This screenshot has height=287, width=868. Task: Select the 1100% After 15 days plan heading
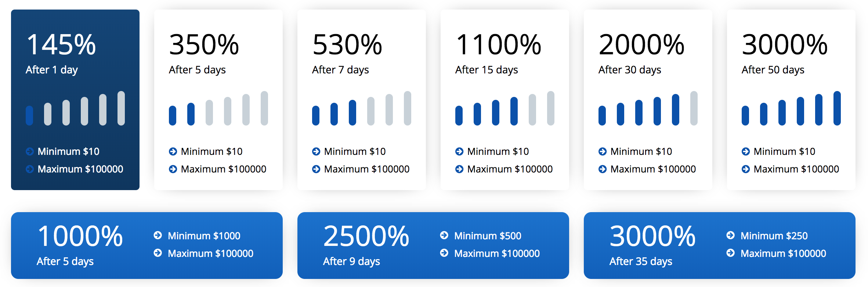[x=498, y=45]
